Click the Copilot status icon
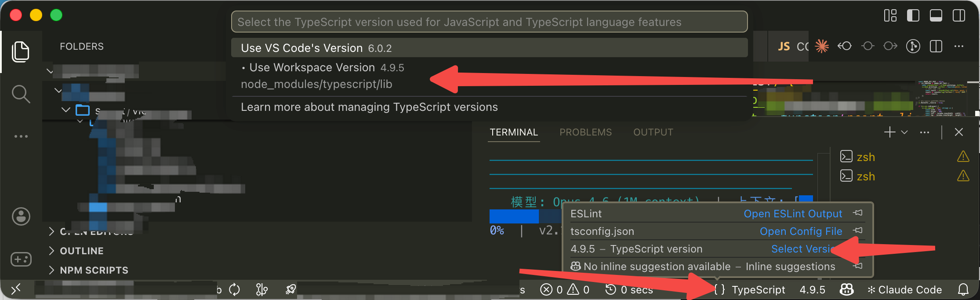This screenshot has height=300, width=980. point(846,289)
